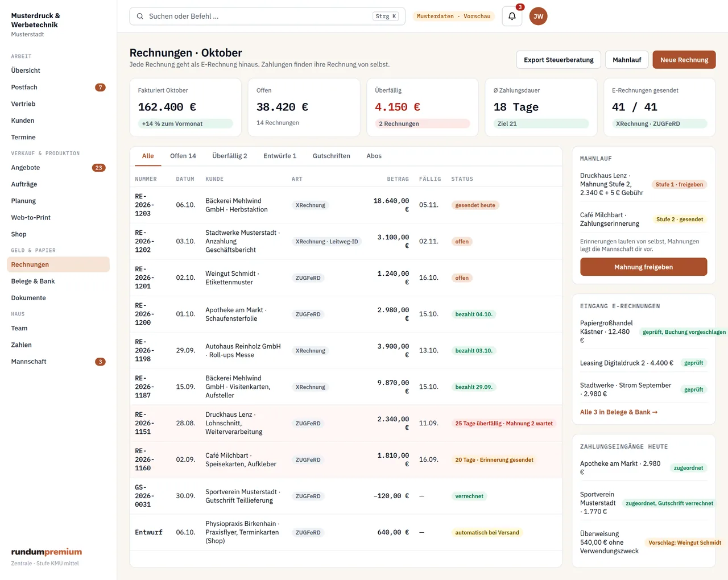Open the Abos tab
Viewport: 728px width, 580px height.
pyautogui.click(x=374, y=156)
